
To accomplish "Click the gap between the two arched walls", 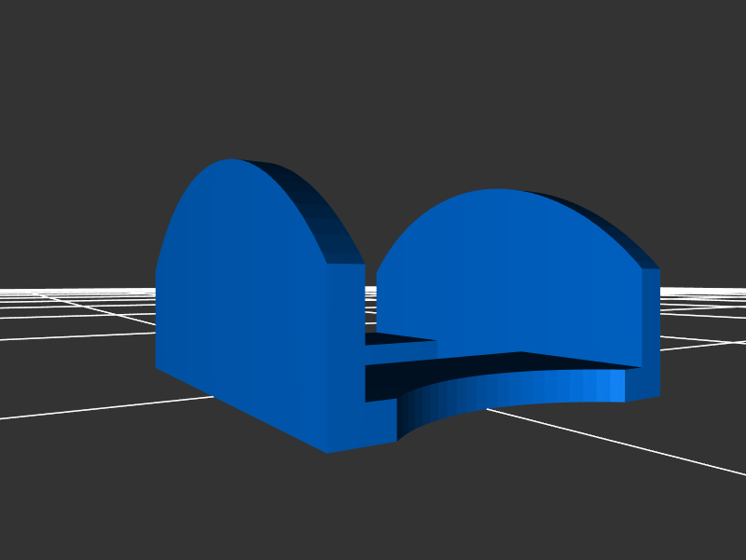I will 370,298.
